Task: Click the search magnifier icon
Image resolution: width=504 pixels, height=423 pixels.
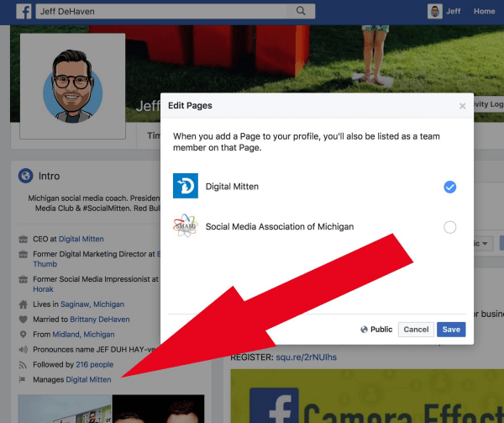Action: [x=301, y=11]
